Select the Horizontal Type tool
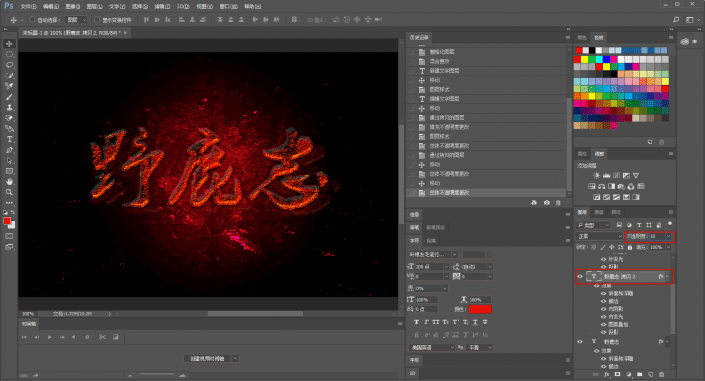This screenshot has width=705, height=381. coord(9,139)
